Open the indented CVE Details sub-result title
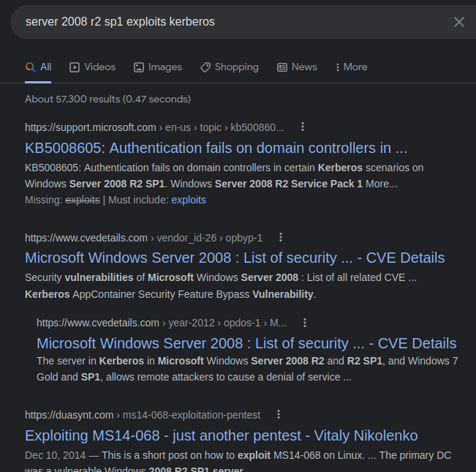The image size is (476, 472). pos(246,343)
